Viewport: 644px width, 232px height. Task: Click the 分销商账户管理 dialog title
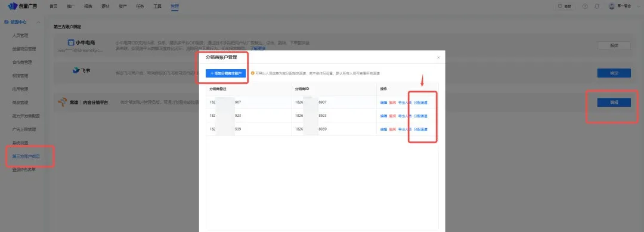click(x=221, y=57)
